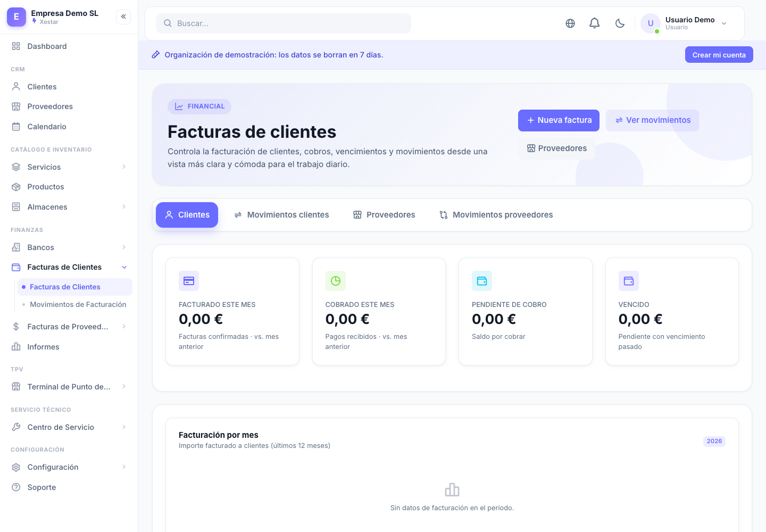Expand the Servicios submenu chevron
Screen dimensions: 766x532
point(124,167)
